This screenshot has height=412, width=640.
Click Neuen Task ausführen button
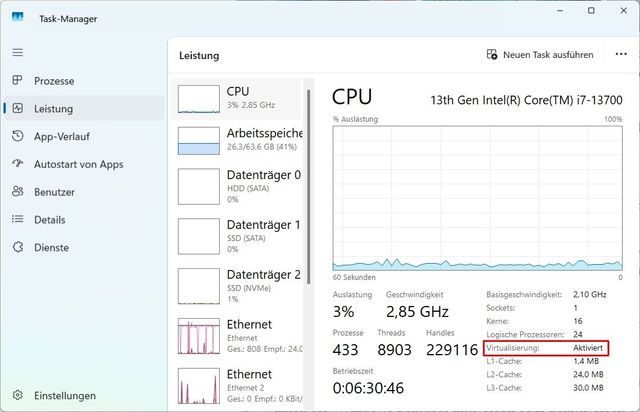click(540, 55)
